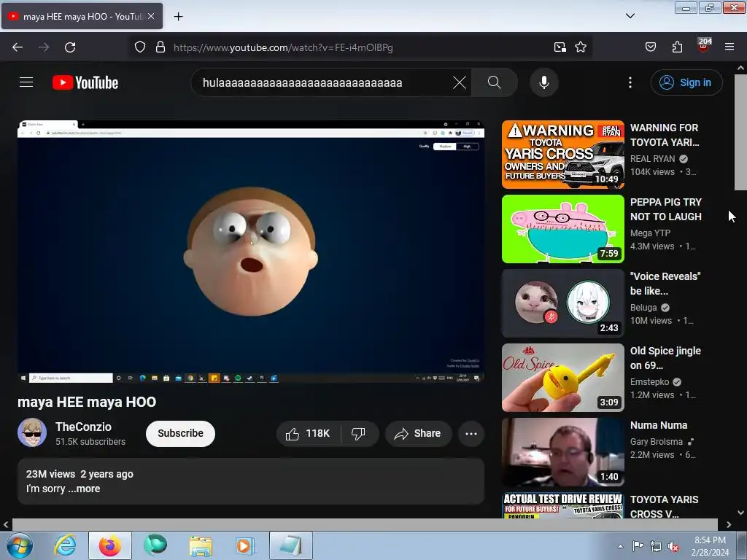The image size is (747, 560).
Task: Click the horizontal scrollbar right arrow
Action: (x=729, y=525)
